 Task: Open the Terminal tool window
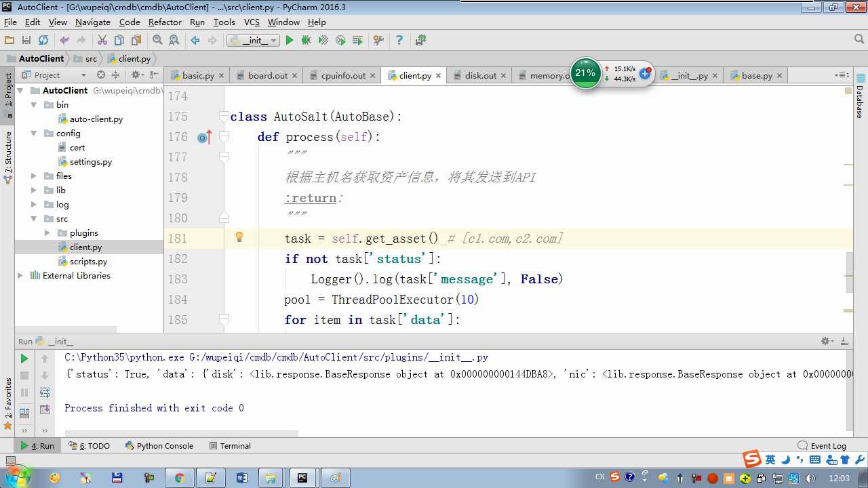click(x=230, y=446)
